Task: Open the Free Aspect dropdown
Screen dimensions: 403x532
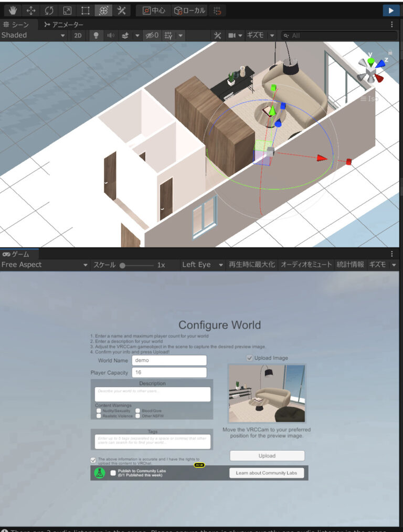Action: (44, 265)
